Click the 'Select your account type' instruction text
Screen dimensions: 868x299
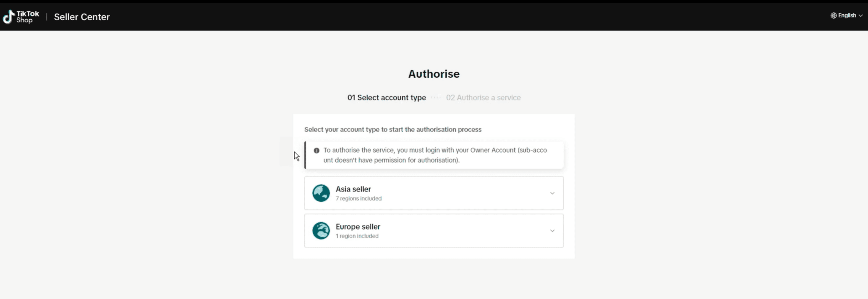(393, 130)
